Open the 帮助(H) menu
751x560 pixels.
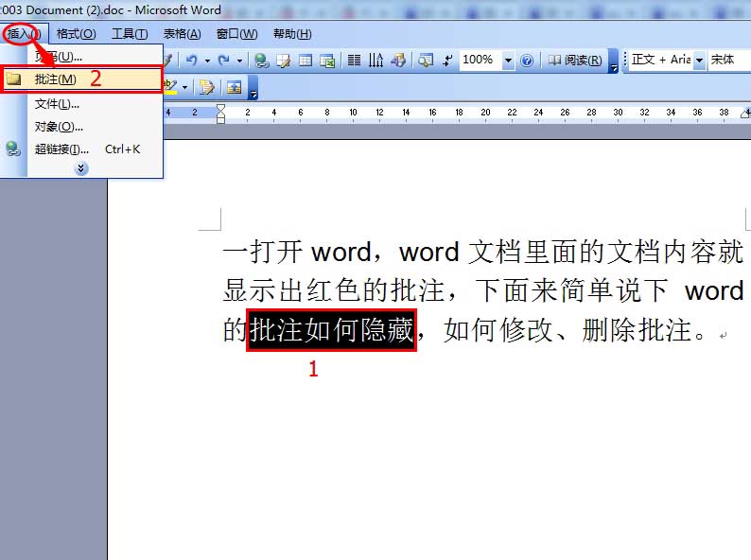tap(292, 34)
